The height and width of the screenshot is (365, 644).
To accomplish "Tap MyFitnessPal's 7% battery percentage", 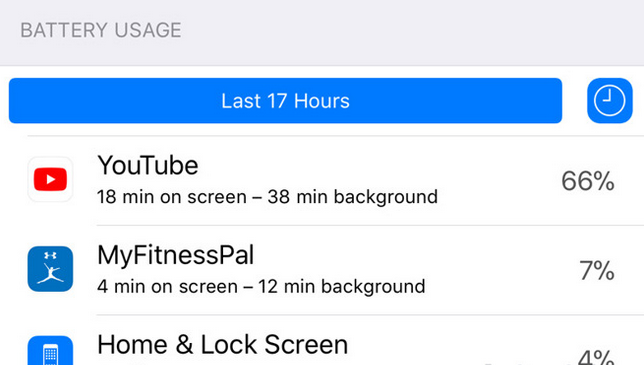I will (597, 271).
